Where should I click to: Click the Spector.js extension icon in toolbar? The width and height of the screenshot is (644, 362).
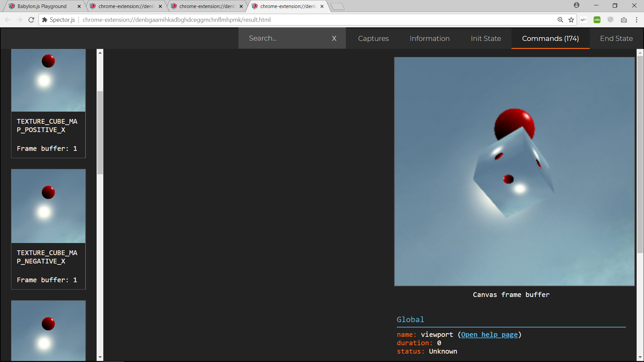click(x=610, y=20)
